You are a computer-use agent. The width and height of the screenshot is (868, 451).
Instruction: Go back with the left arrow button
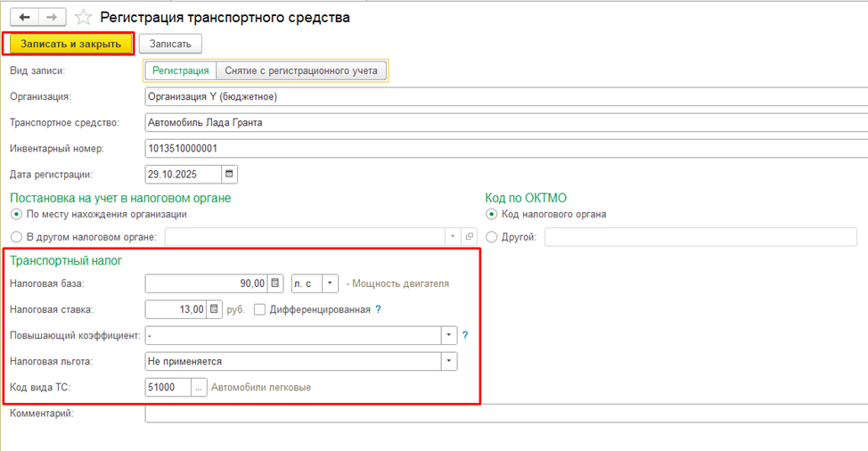[24, 17]
